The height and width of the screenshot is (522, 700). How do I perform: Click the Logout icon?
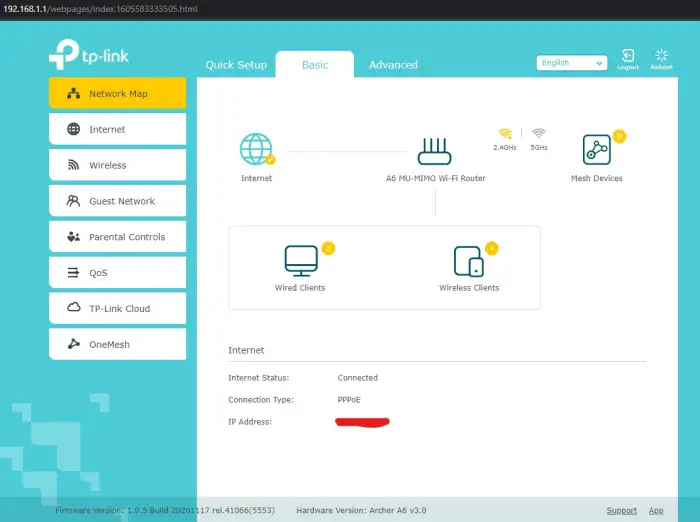click(x=628, y=58)
